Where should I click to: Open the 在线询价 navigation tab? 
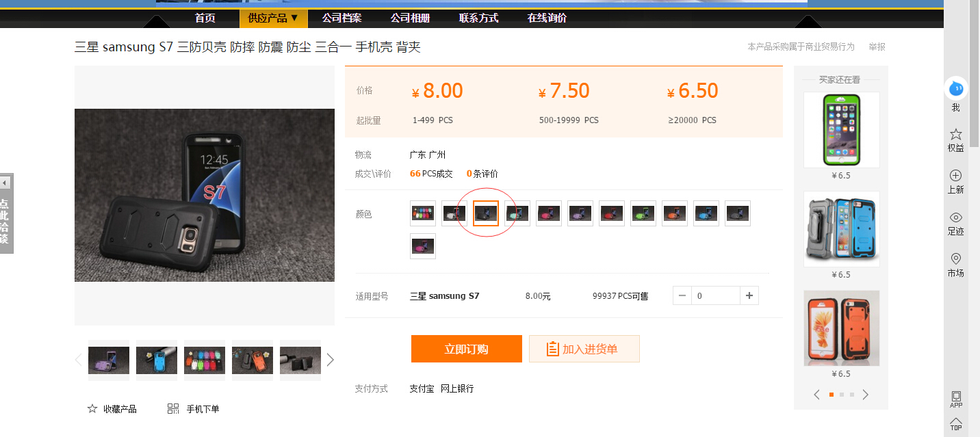pos(547,18)
